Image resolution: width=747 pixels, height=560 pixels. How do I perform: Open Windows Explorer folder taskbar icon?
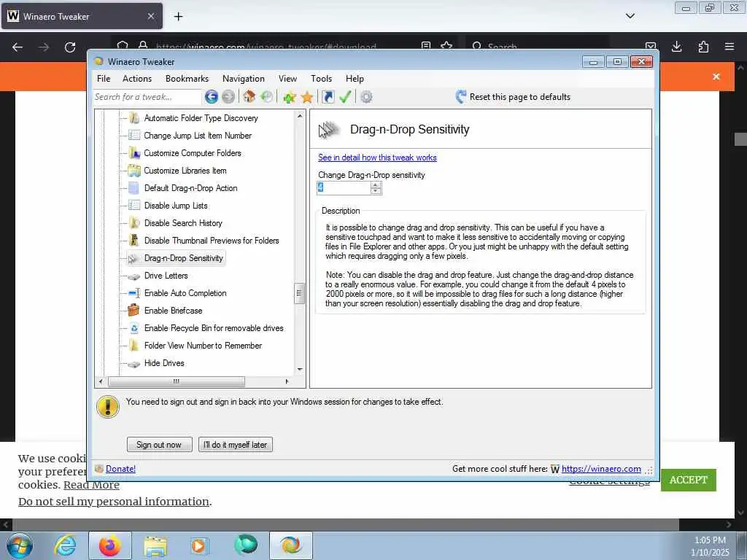tap(155, 546)
